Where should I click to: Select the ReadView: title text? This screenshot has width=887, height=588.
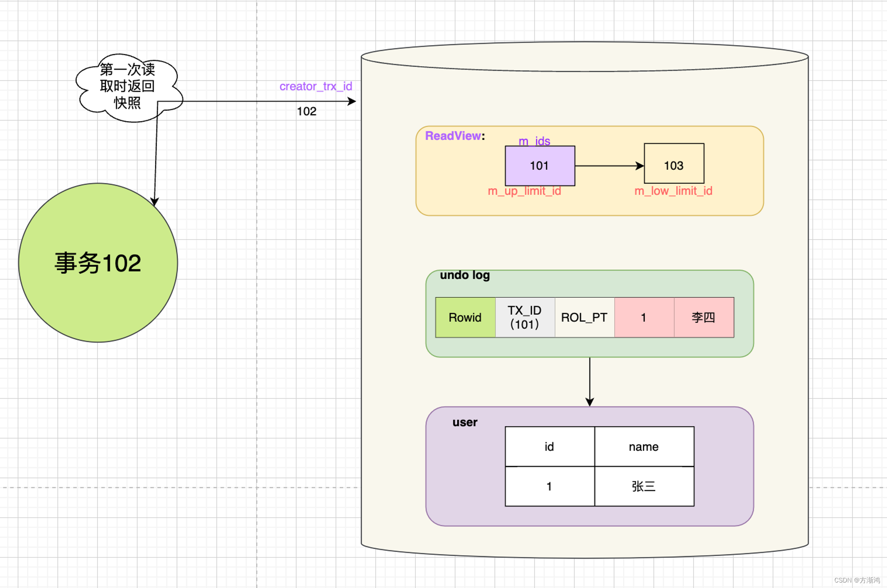[x=454, y=136]
